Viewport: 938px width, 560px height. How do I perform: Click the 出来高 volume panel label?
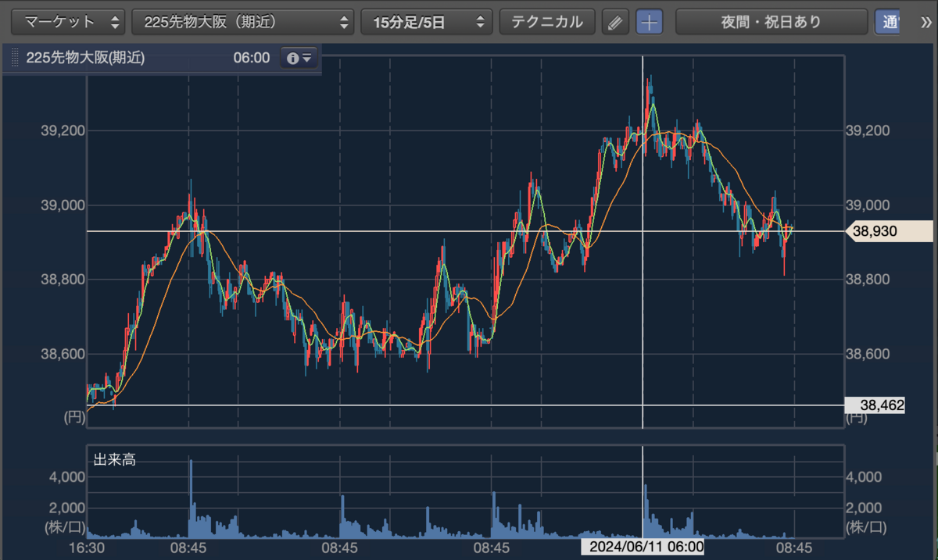tap(114, 460)
